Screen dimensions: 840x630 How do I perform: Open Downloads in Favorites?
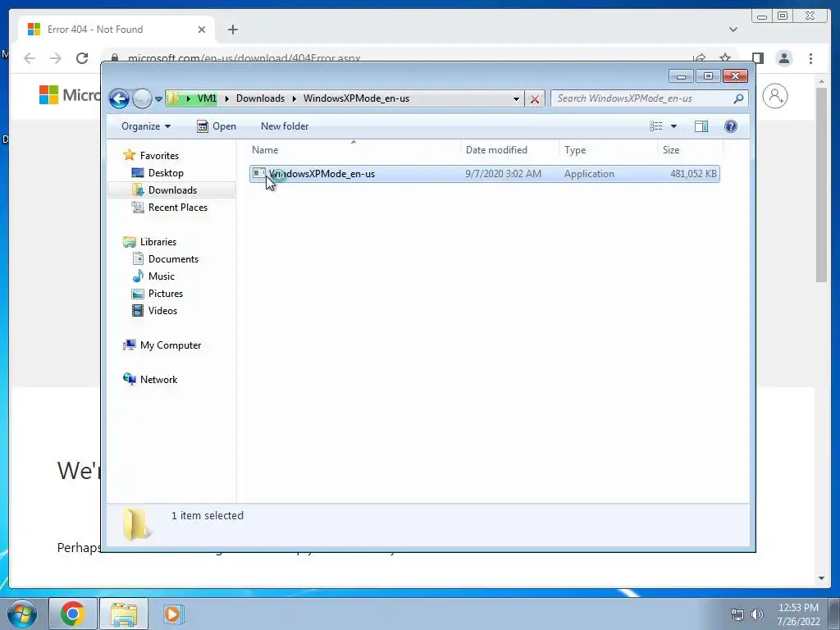(x=172, y=190)
